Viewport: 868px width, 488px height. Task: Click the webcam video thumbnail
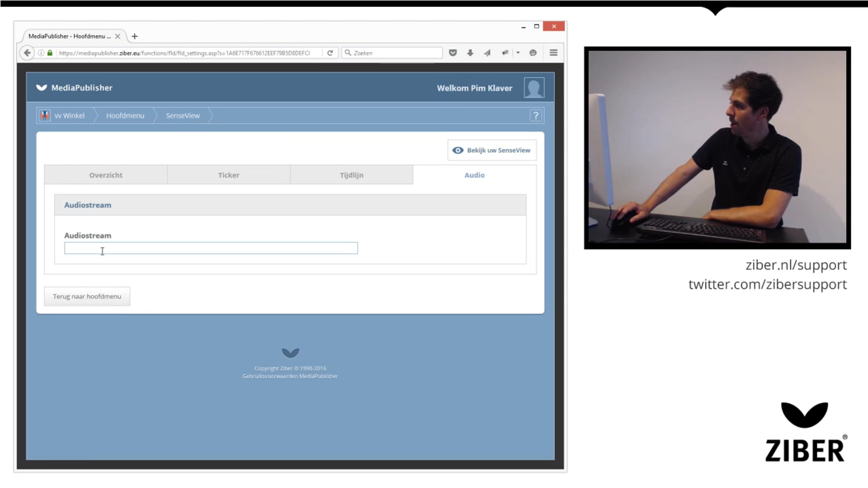pos(718,147)
